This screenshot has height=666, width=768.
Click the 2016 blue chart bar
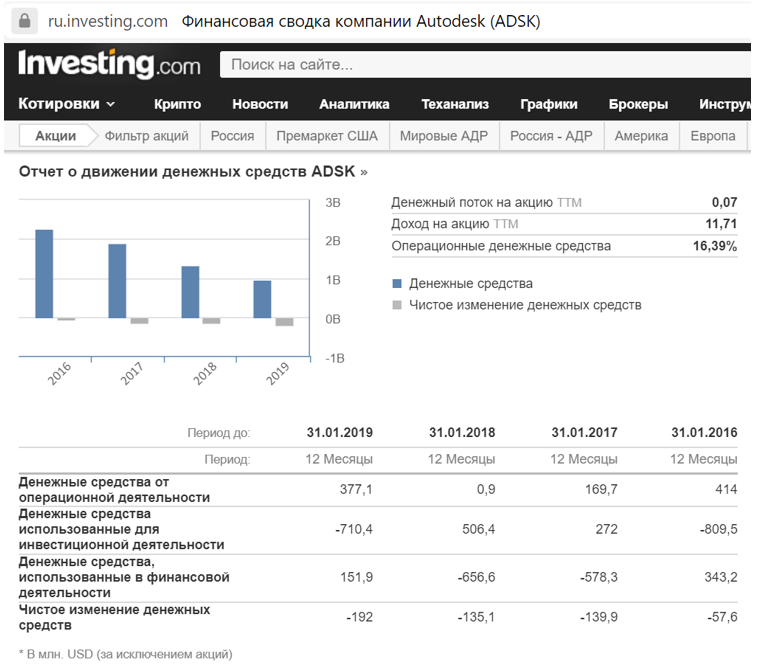coord(44,274)
